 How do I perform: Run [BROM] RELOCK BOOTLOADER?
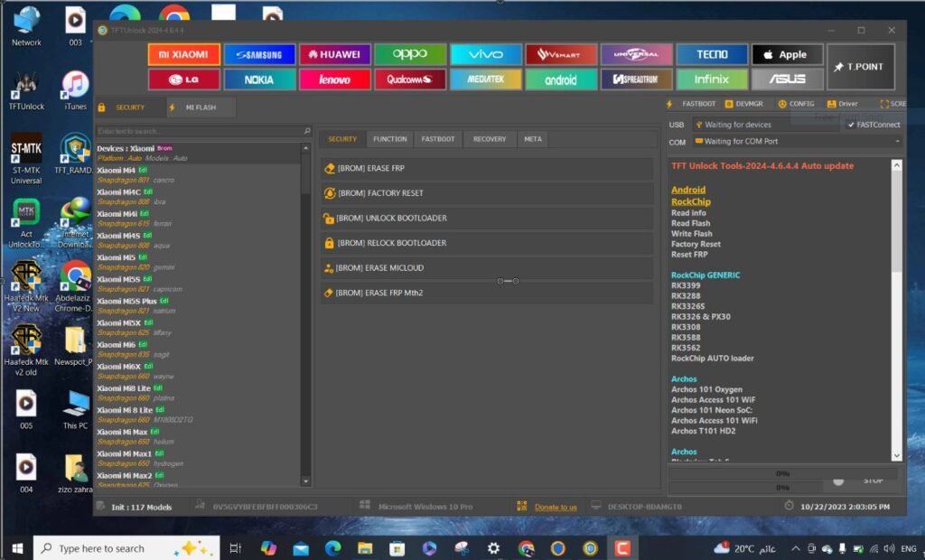point(487,243)
